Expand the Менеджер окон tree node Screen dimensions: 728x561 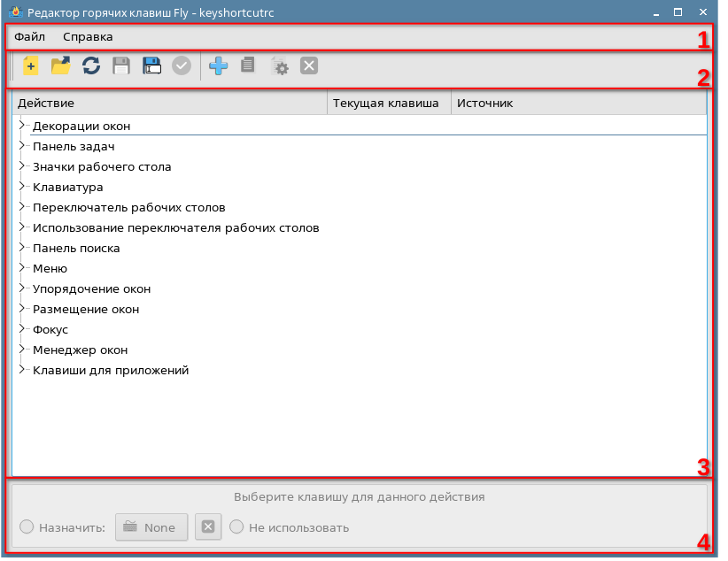click(x=21, y=350)
